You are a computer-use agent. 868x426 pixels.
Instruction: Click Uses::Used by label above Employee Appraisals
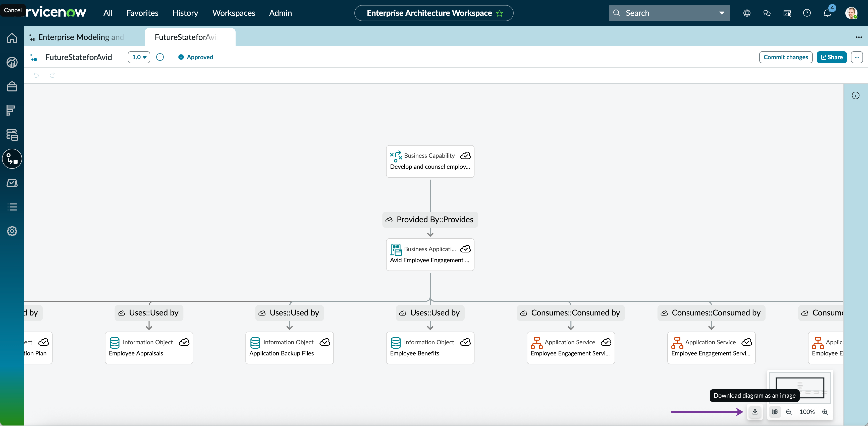point(149,313)
